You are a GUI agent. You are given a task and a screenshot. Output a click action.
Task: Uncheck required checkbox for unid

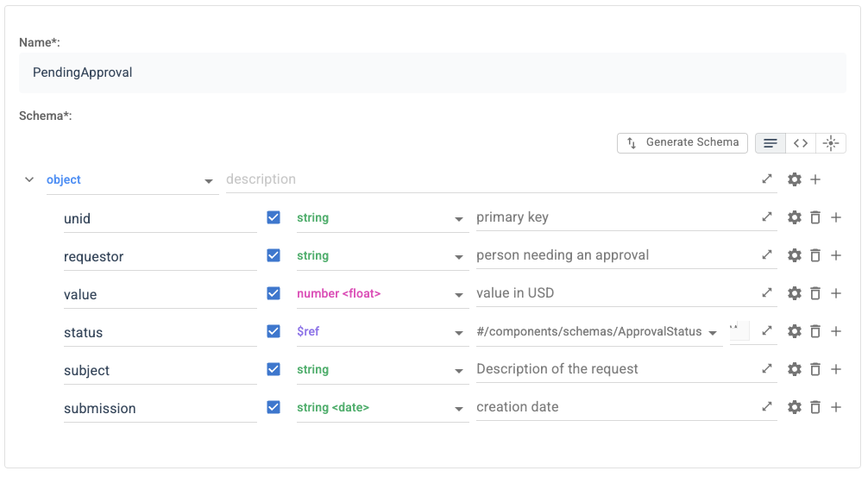coord(274,217)
